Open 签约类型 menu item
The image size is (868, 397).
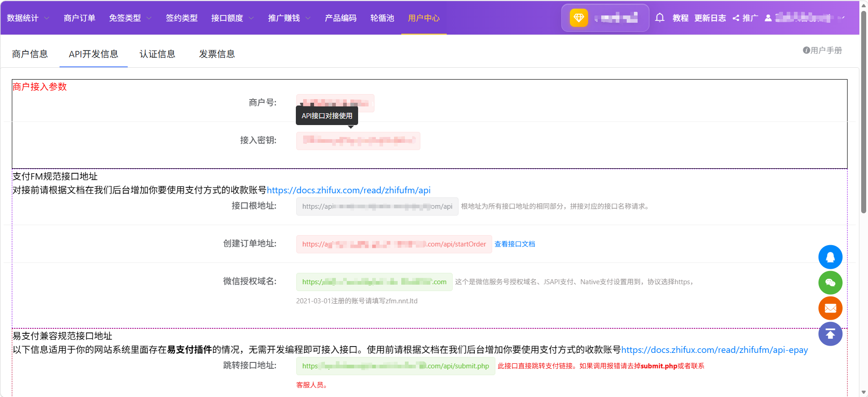[182, 18]
